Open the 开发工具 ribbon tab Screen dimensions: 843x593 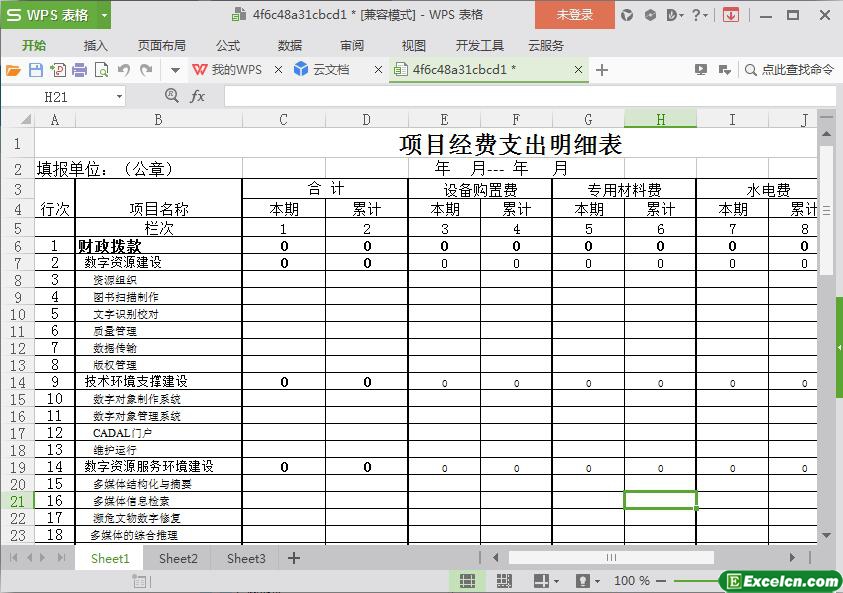[480, 46]
